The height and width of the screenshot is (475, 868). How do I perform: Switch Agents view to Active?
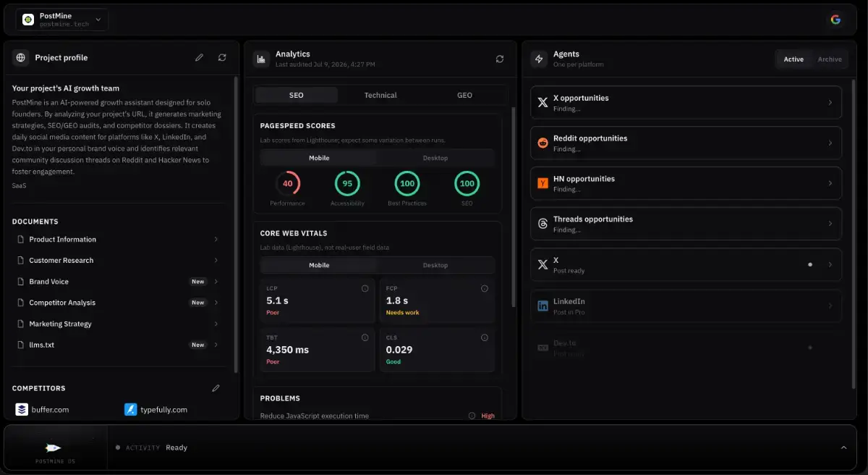pos(793,59)
